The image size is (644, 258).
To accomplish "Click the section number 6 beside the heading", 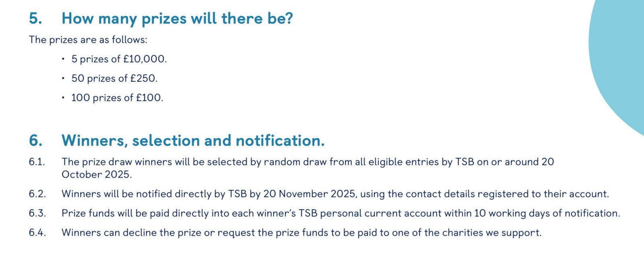I will [35, 141].
